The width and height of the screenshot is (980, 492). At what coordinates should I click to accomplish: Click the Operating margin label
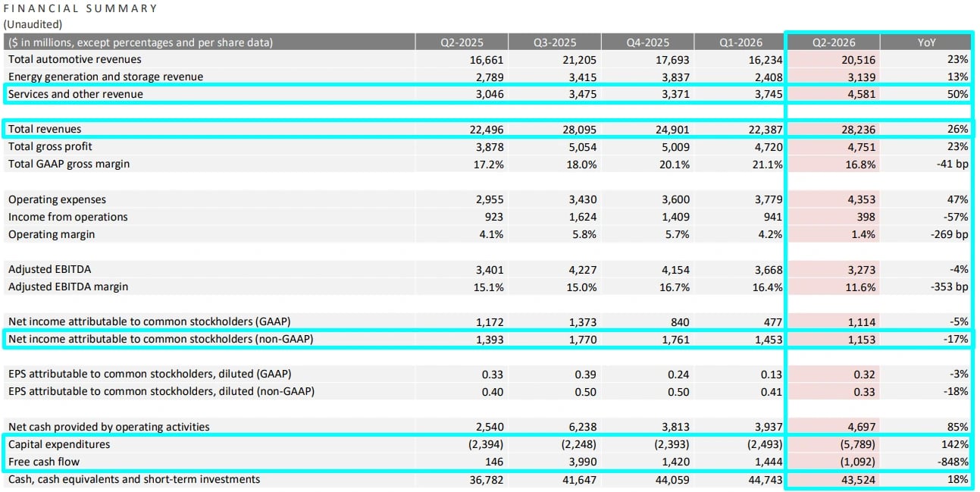coord(52,234)
